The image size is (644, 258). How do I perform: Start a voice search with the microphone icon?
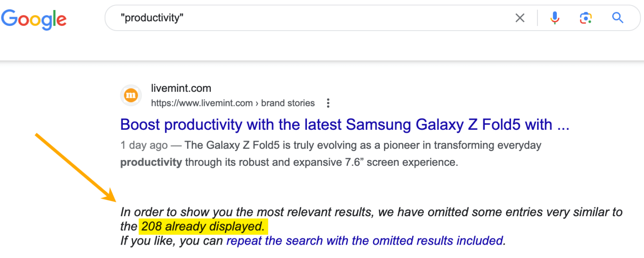[554, 18]
